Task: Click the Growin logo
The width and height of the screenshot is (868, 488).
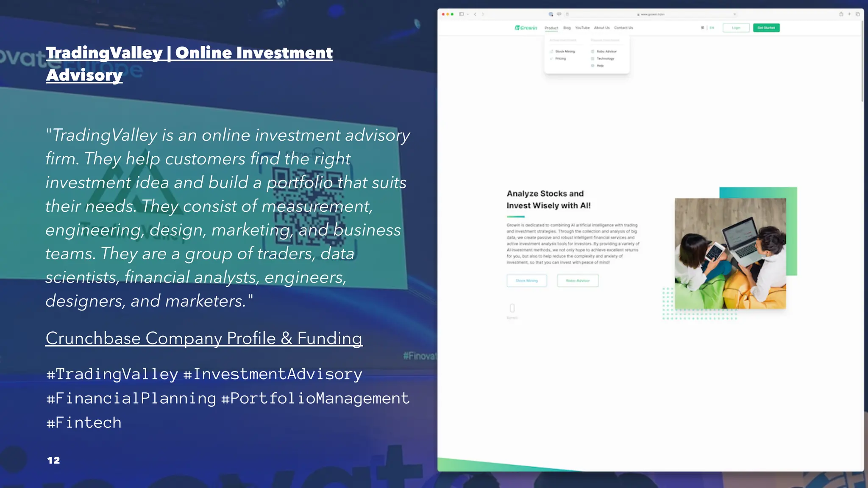Action: 526,28
